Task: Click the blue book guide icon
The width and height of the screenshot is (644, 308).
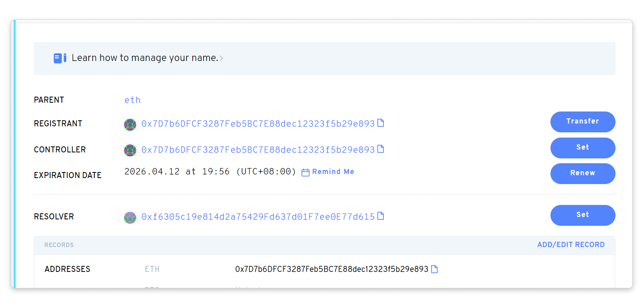Action: (x=60, y=58)
